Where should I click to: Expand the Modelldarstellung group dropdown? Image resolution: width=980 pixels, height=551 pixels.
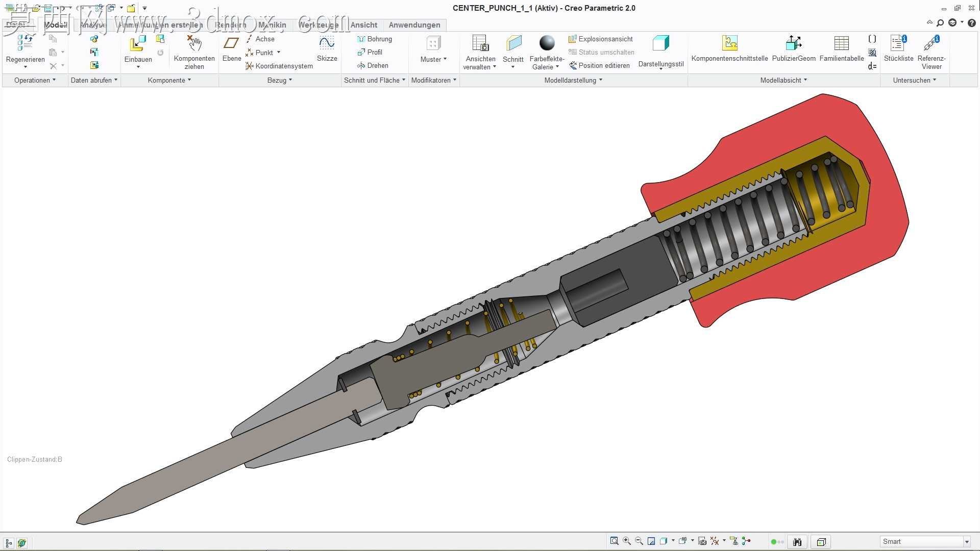[x=573, y=80]
